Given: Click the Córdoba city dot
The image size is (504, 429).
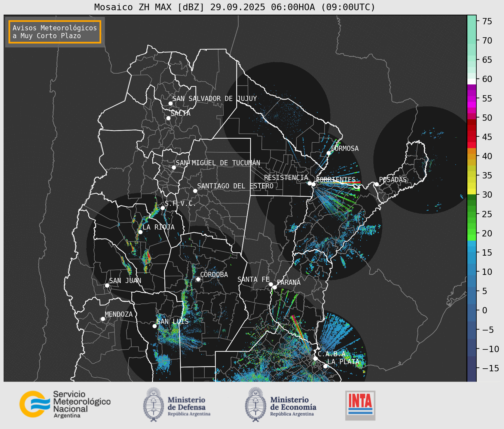Looking at the screenshot, I should 198,279.
